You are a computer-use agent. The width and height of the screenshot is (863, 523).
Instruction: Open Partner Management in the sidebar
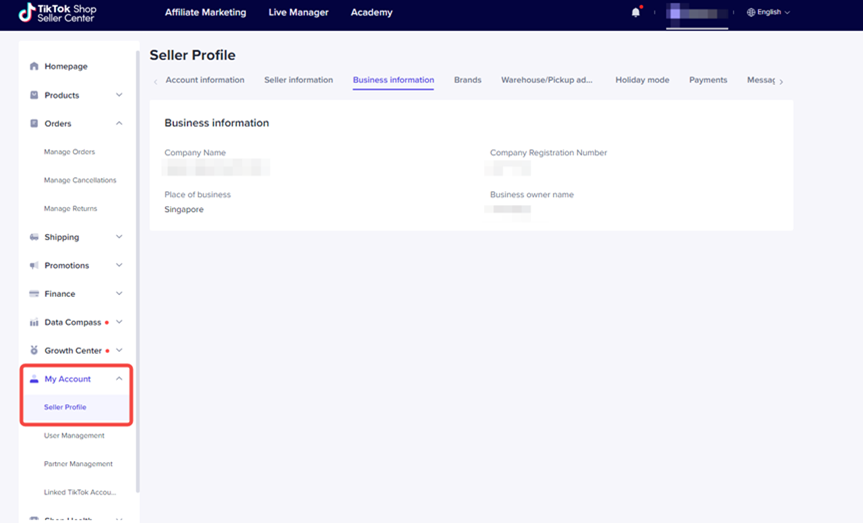click(x=78, y=464)
